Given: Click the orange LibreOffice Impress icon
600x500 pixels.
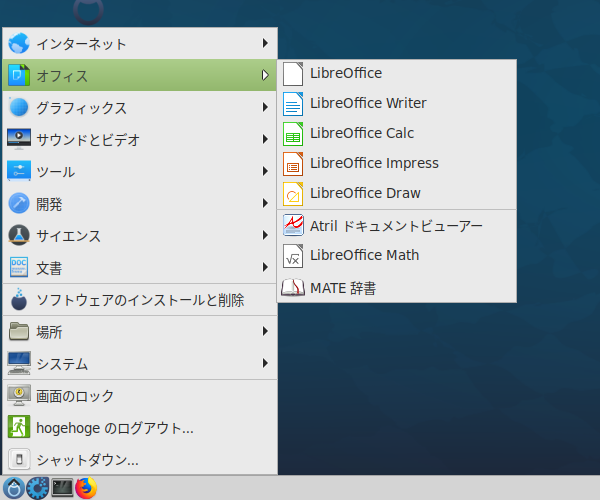Looking at the screenshot, I should (x=293, y=164).
